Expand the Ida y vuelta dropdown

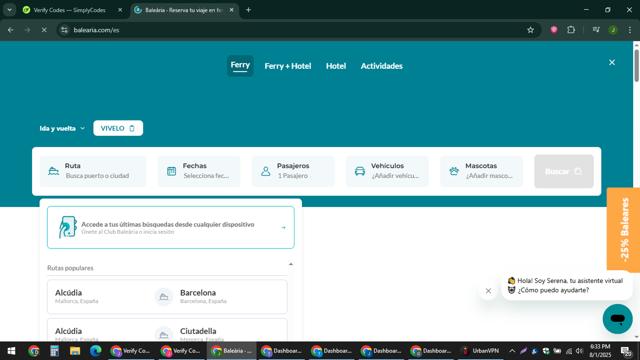point(62,128)
